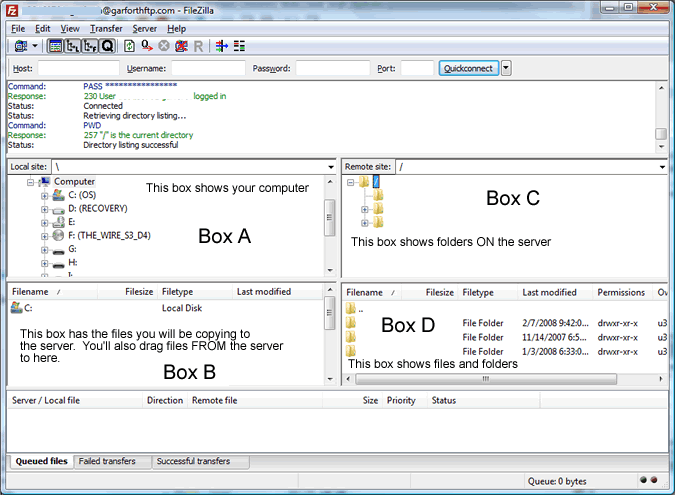Open the Transfer menu
675x495 pixels.
point(106,29)
